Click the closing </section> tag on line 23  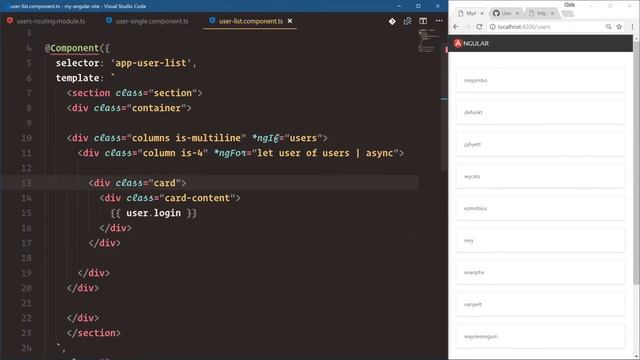pyautogui.click(x=93, y=333)
